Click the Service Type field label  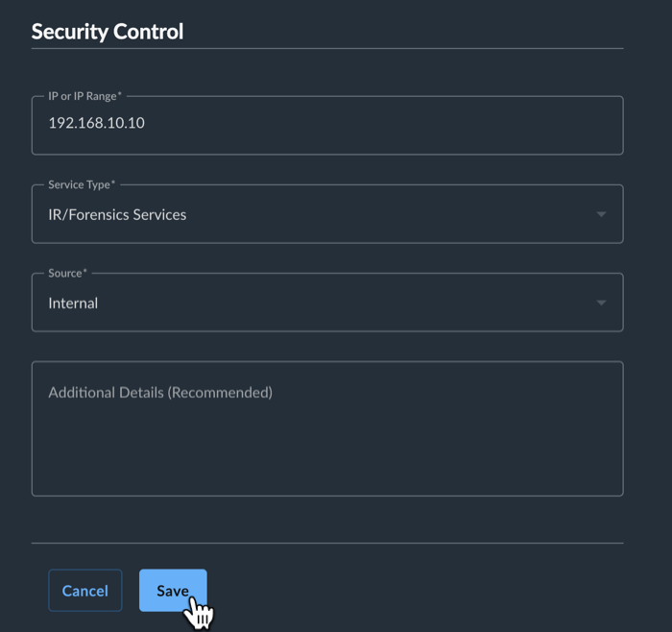[82, 184]
